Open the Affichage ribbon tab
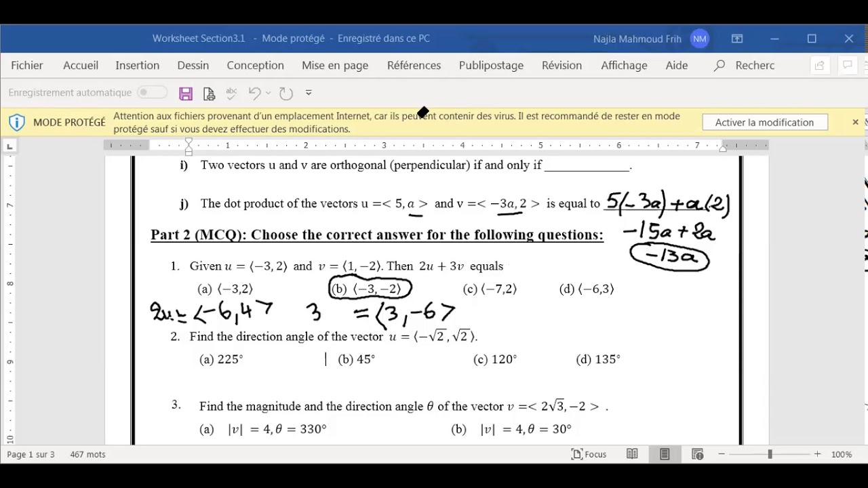 (624, 65)
